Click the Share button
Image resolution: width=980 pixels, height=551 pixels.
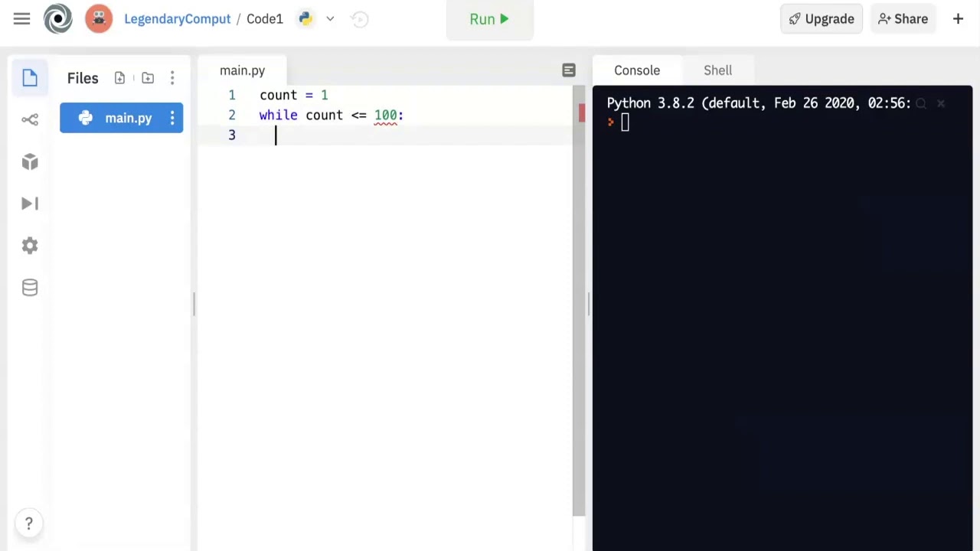[x=903, y=19]
